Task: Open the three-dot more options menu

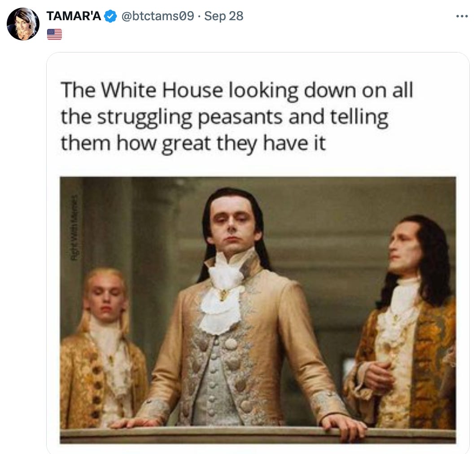Action: point(462,17)
